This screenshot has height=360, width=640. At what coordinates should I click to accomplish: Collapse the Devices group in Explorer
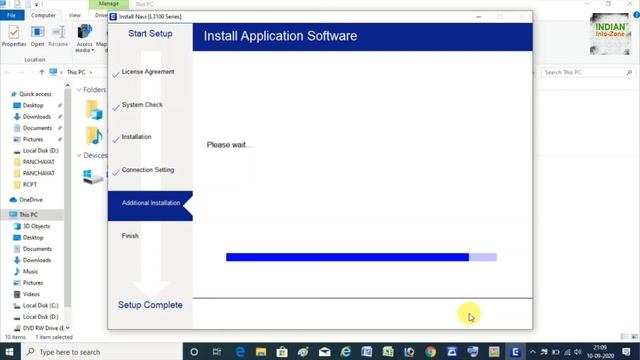point(79,156)
